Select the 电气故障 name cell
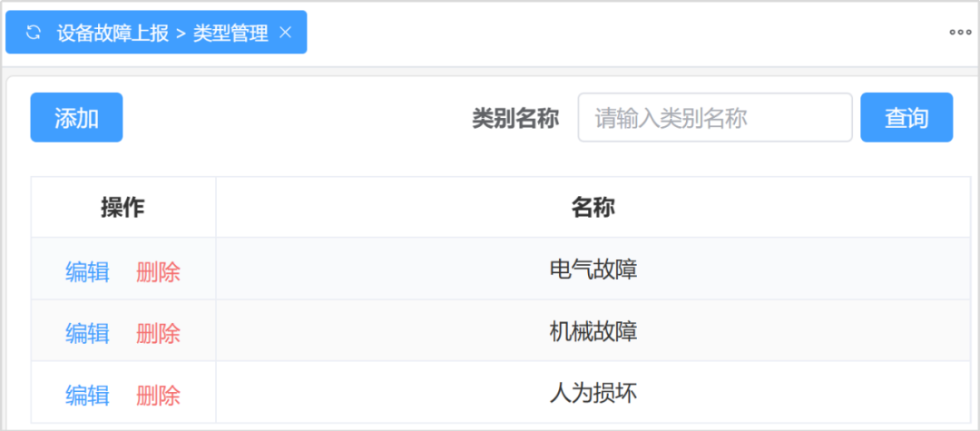Screen dimensions: 980x431 click(593, 269)
